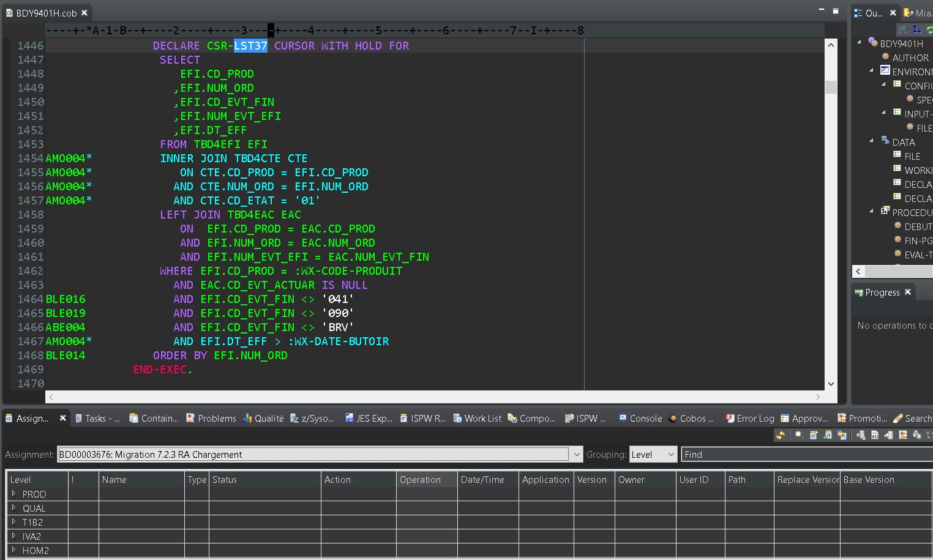Screen dimensions: 933x560
Task: Close the BDY9401H.cob editor tab
Action: point(84,13)
